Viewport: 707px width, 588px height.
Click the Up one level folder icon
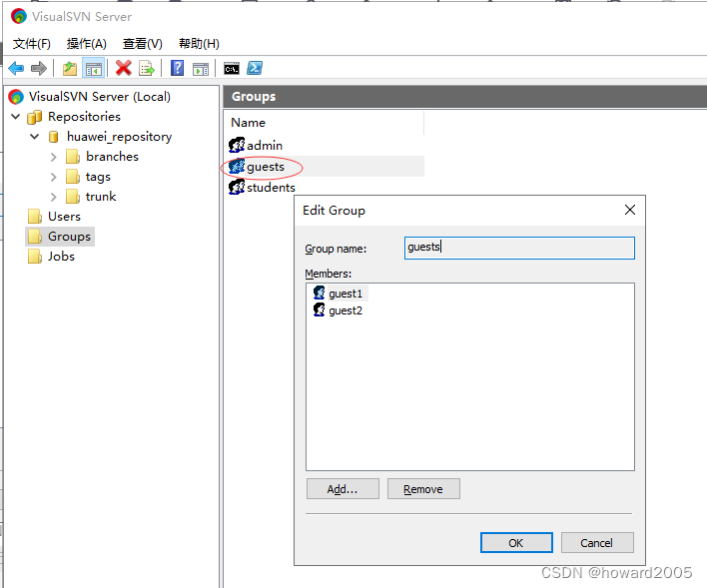[x=70, y=69]
